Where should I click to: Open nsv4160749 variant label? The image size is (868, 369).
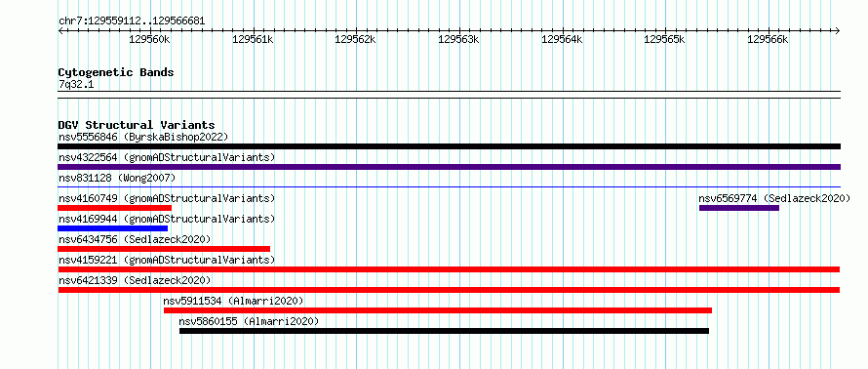[x=167, y=198]
